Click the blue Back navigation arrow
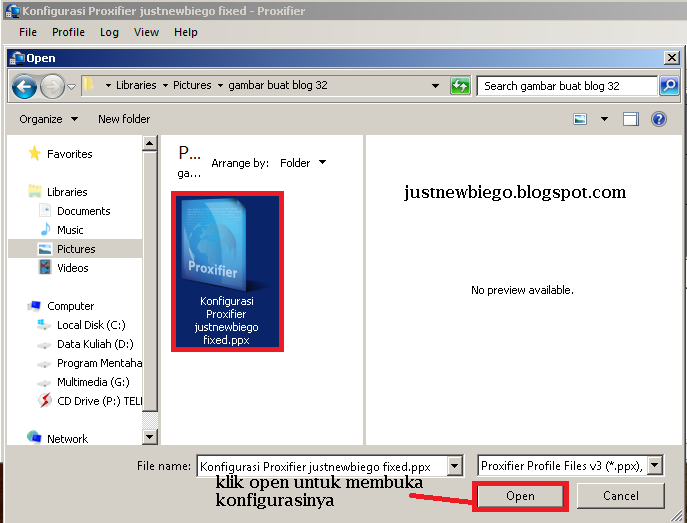 pyautogui.click(x=24, y=87)
